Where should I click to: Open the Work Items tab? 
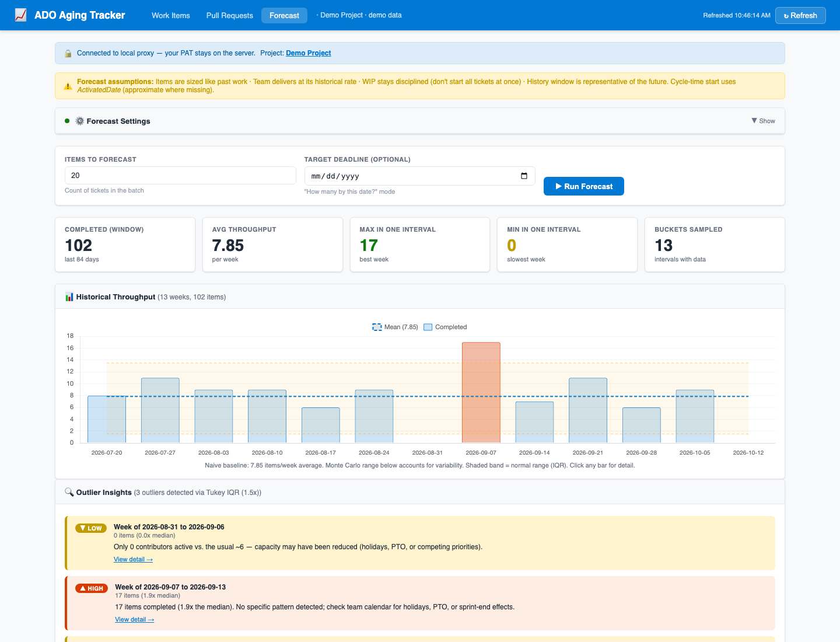coord(171,15)
